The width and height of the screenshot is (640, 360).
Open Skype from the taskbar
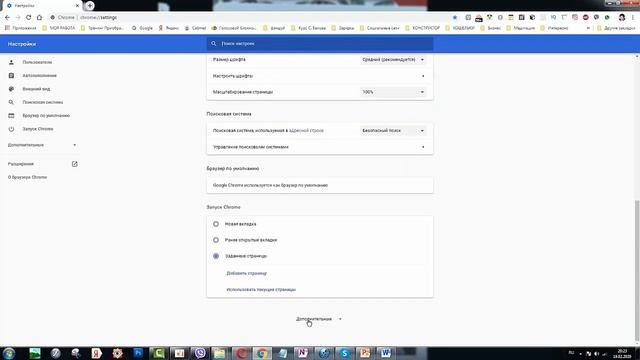click(344, 353)
